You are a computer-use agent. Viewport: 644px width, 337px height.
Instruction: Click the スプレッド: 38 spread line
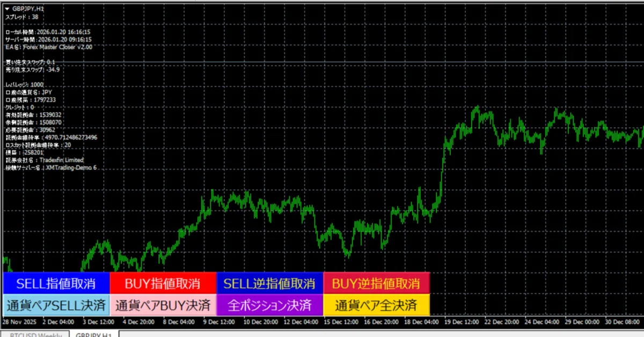(x=21, y=17)
